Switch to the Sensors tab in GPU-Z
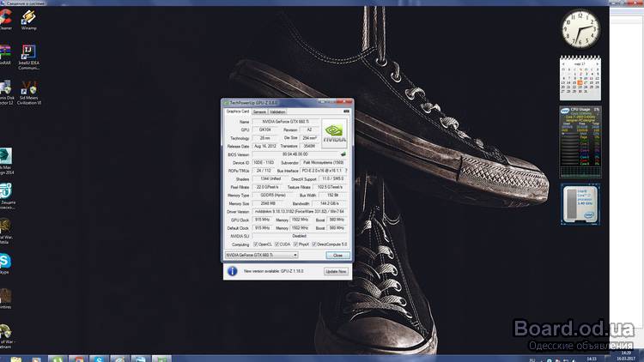 pos(259,112)
